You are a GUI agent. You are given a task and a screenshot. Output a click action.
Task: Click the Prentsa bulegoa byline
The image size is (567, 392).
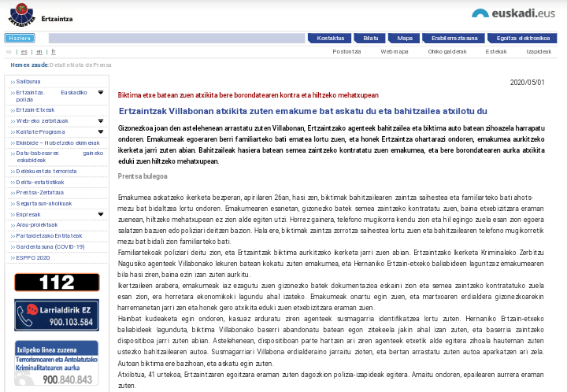point(143,176)
